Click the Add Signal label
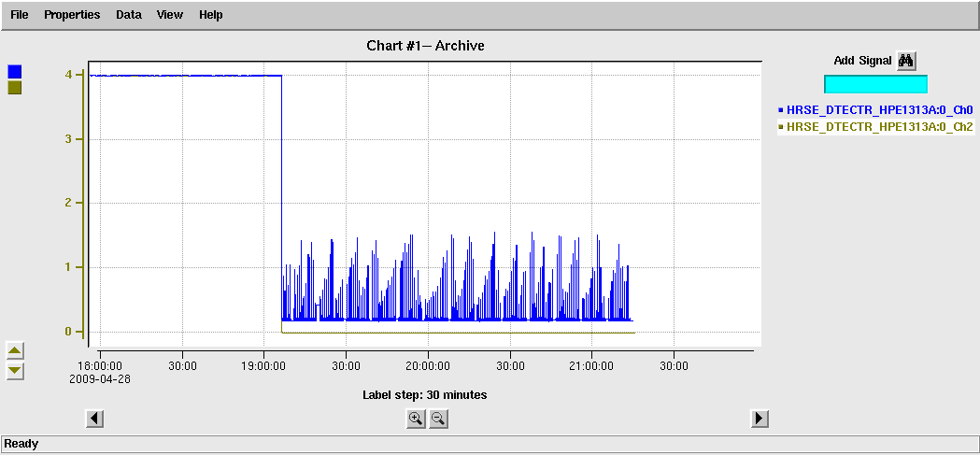 862,61
